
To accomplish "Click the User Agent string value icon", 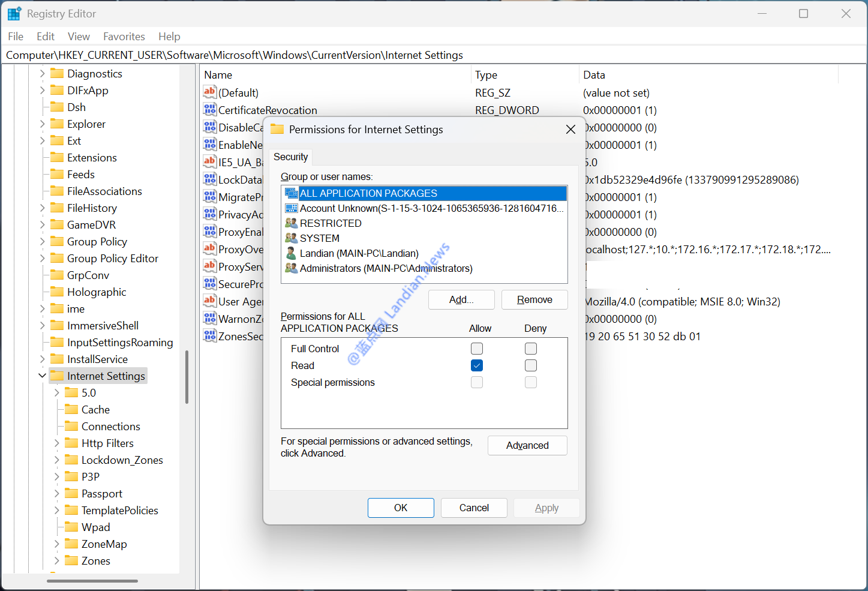I will (x=209, y=301).
